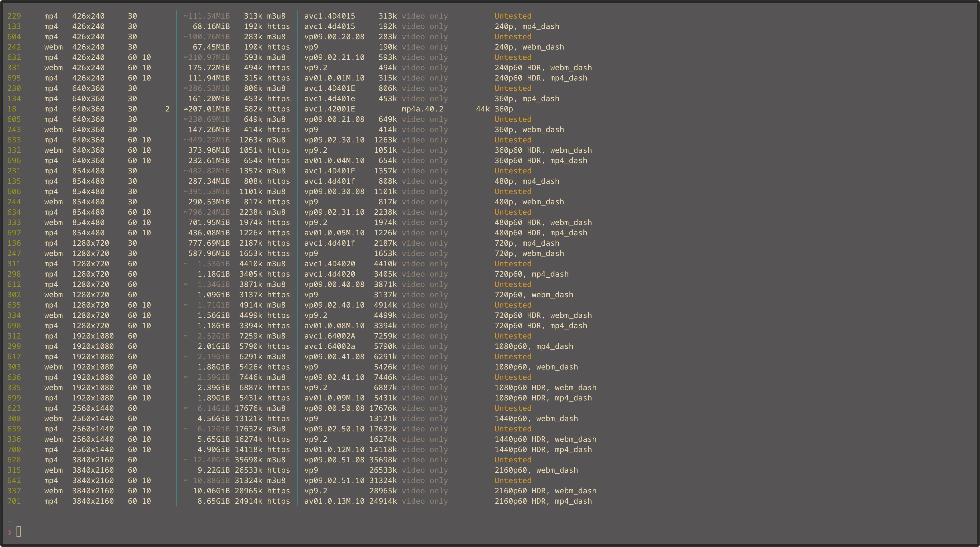Click format ID 331
The height and width of the screenshot is (547, 980).
(14, 68)
